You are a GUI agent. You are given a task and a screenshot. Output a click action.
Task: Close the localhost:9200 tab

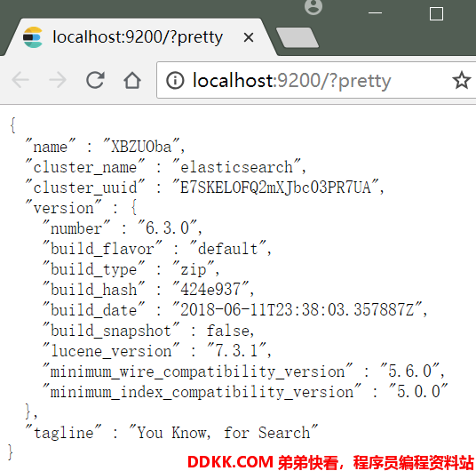coord(249,37)
